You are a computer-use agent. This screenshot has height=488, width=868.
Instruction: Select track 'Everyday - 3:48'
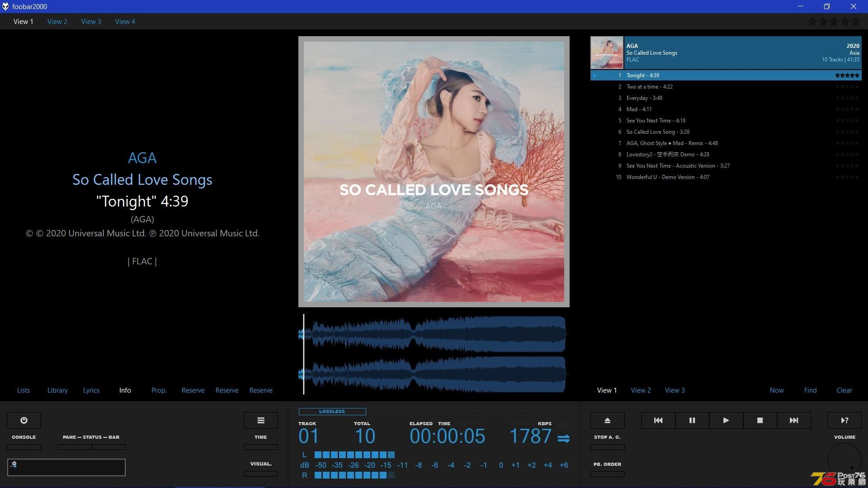pyautogui.click(x=726, y=98)
